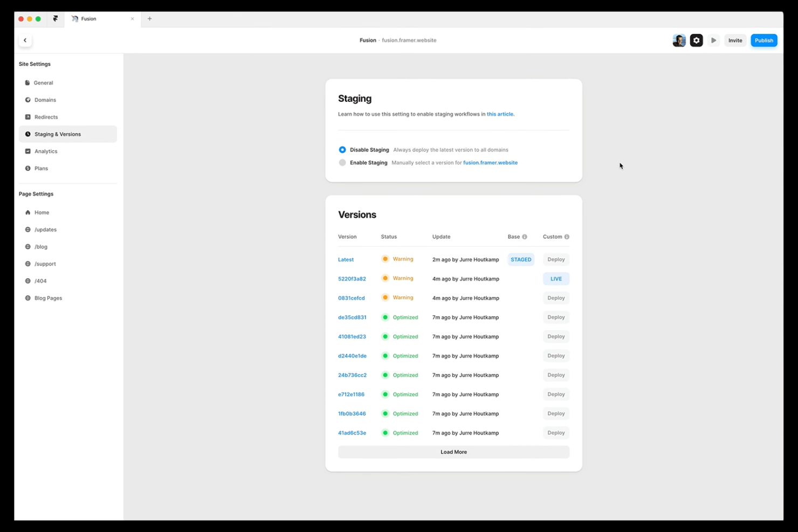Open /updates page settings

[x=68, y=230]
